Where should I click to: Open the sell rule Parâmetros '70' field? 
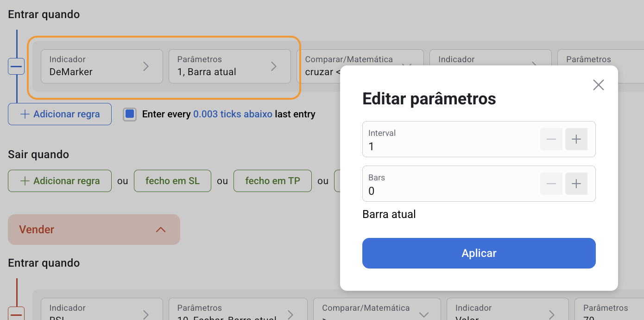pos(609,309)
